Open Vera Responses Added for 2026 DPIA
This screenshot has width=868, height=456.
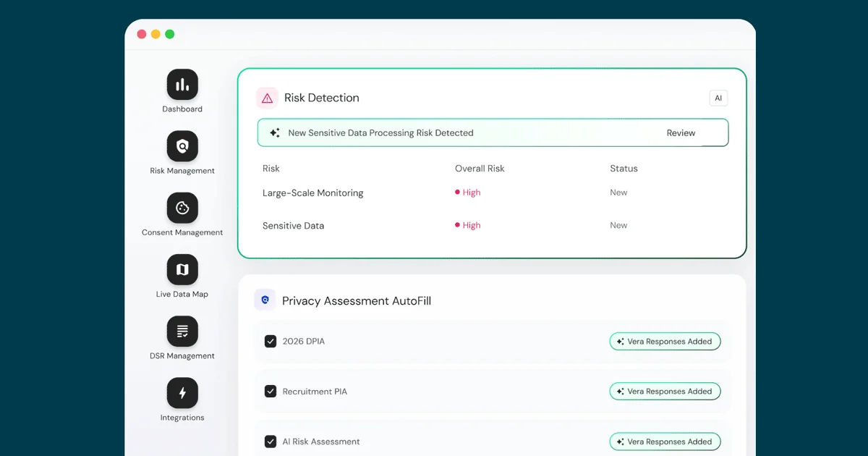(x=664, y=340)
